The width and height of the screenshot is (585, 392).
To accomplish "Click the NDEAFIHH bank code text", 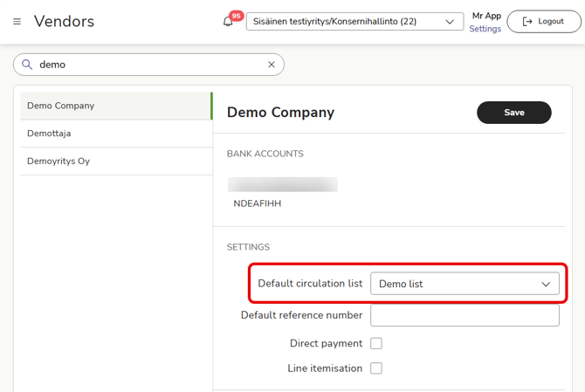I will click(x=257, y=203).
